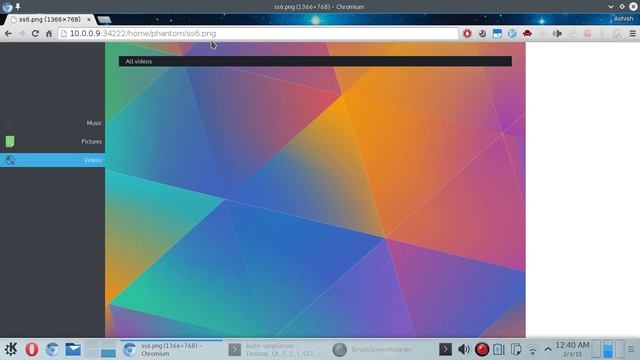Launch Opera from the taskbar
The image size is (640, 360).
tap(31, 349)
